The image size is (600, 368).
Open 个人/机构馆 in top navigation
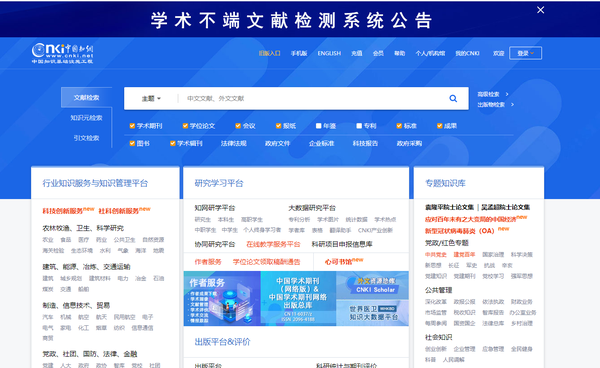430,53
